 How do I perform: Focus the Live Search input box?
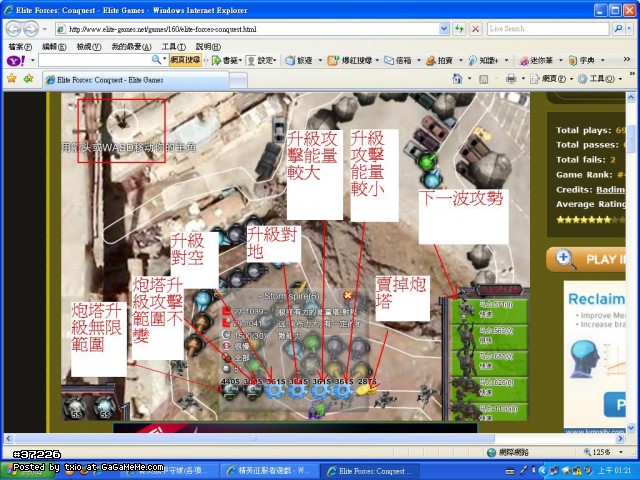tap(548, 29)
